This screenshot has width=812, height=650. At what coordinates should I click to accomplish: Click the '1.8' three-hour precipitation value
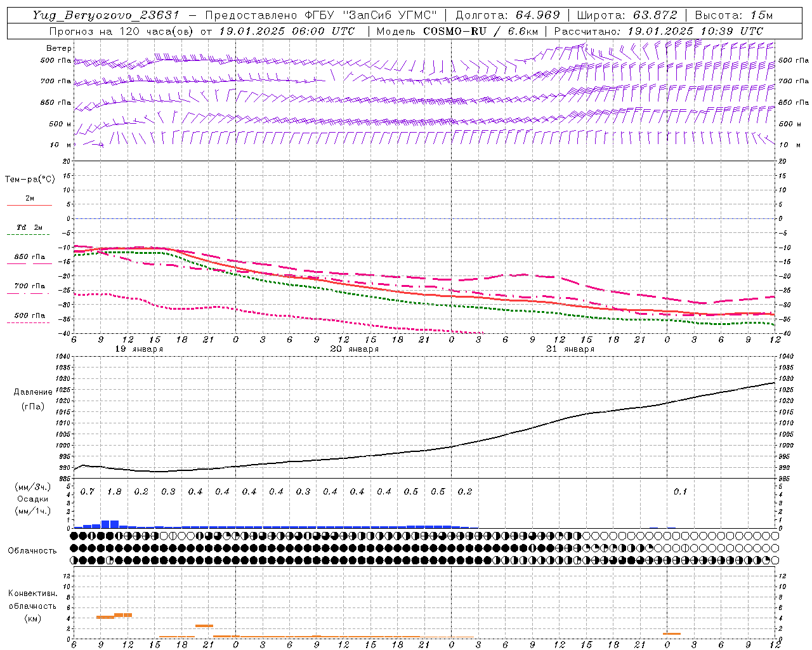(x=114, y=492)
